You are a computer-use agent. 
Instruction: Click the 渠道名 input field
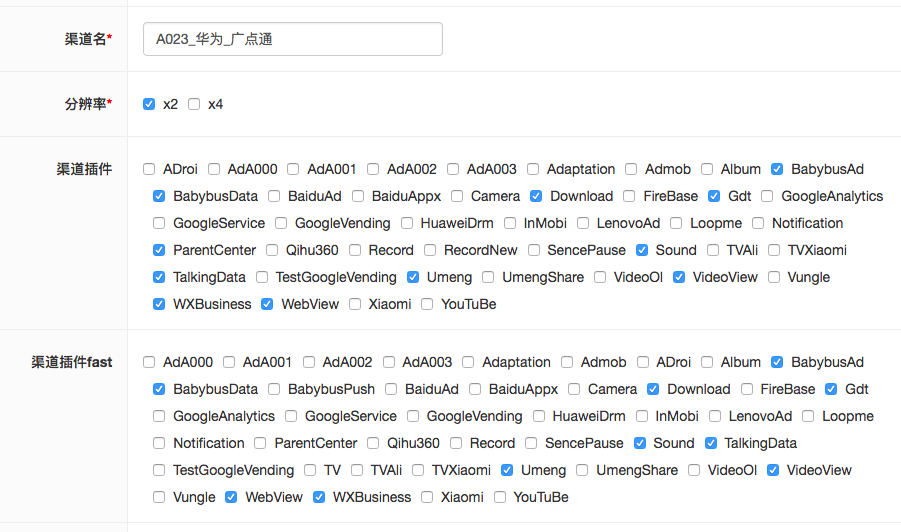292,39
